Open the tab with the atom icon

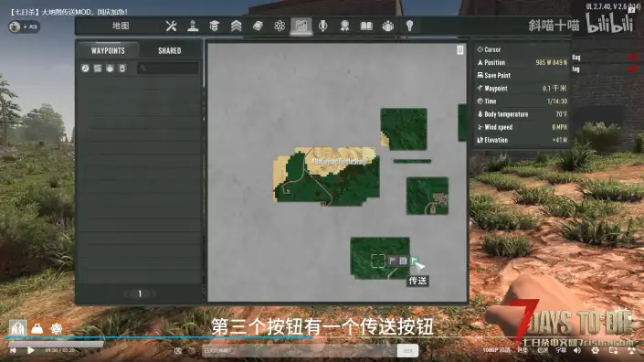[280, 26]
